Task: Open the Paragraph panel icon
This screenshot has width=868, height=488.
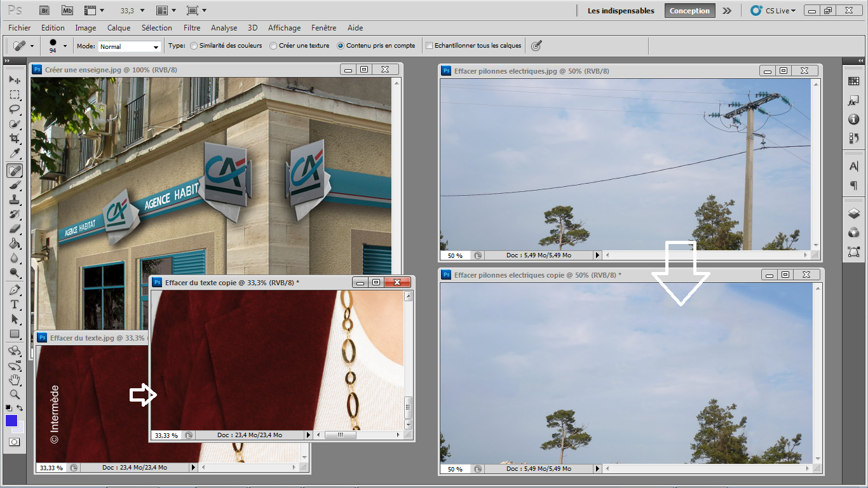Action: click(x=853, y=186)
